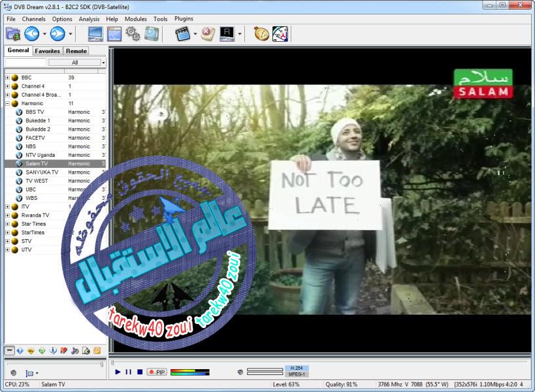Click the music note audio icon
The image size is (535, 392).
coord(75,350)
